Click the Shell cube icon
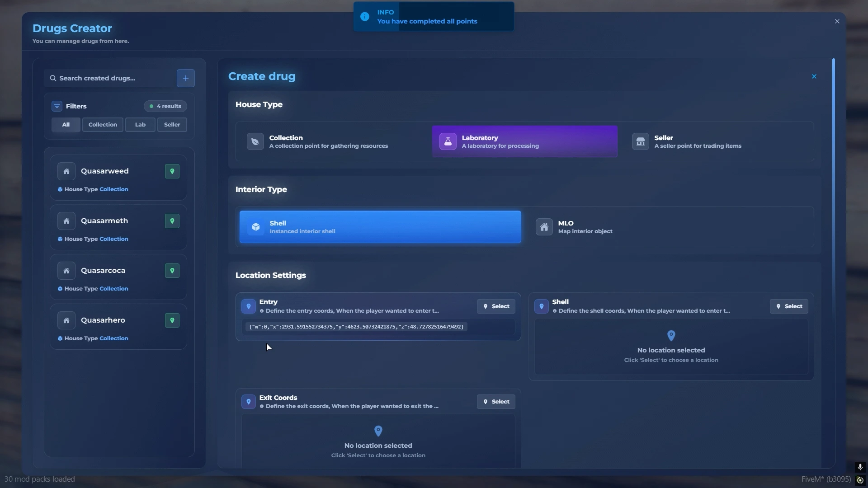This screenshot has height=488, width=868. 256,227
